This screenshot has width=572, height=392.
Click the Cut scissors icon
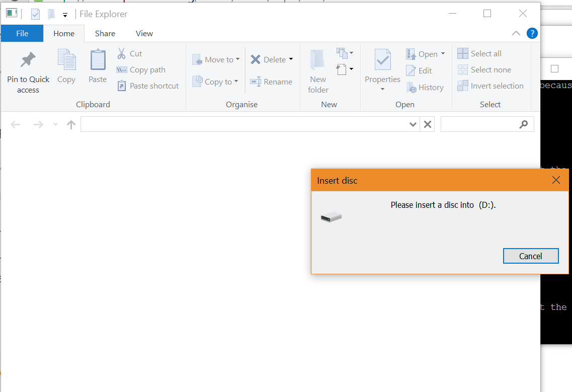122,53
